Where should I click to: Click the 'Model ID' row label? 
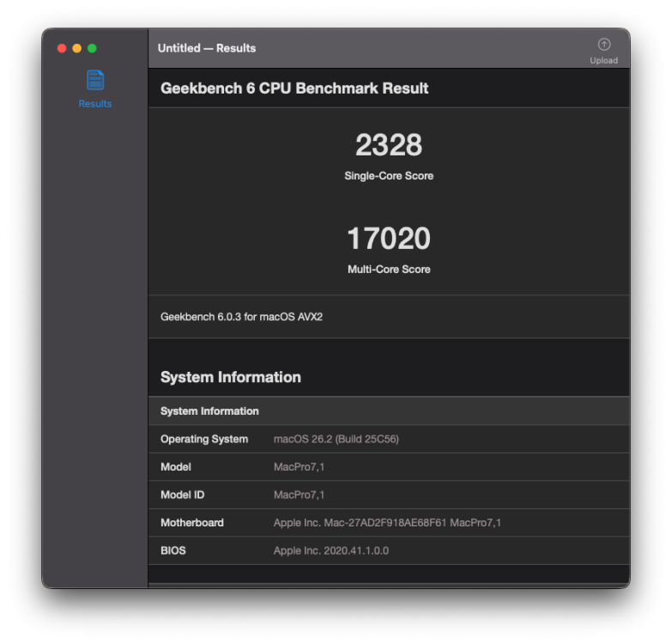(182, 495)
